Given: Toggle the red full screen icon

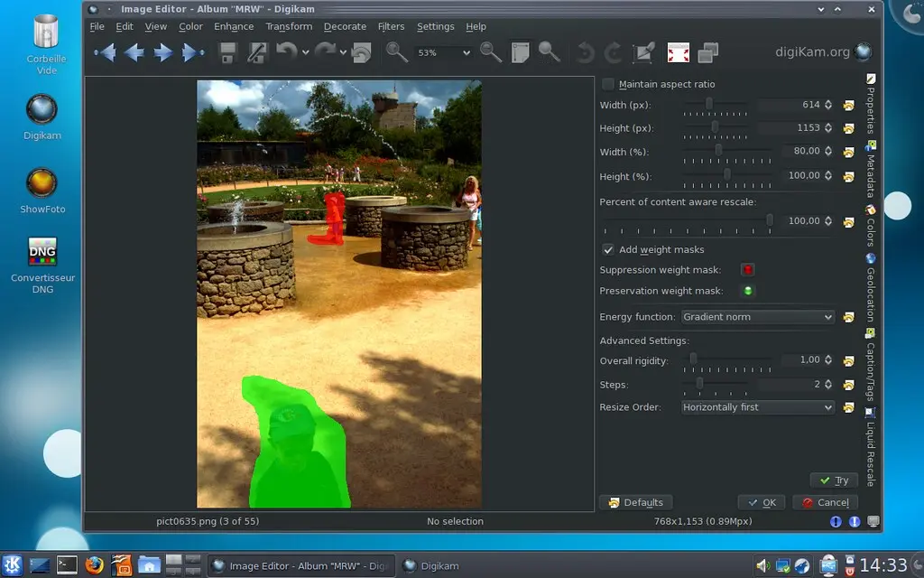Looking at the screenshot, I should pyautogui.click(x=678, y=52).
